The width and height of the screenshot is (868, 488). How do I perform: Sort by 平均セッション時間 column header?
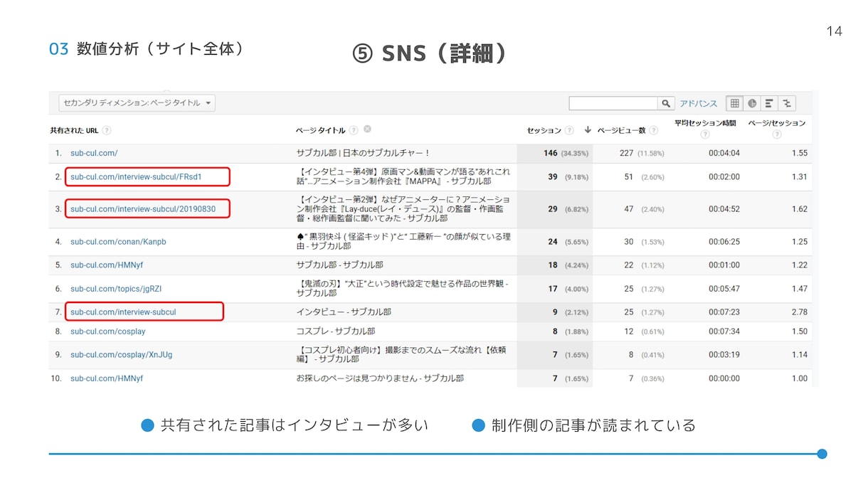coord(705,123)
